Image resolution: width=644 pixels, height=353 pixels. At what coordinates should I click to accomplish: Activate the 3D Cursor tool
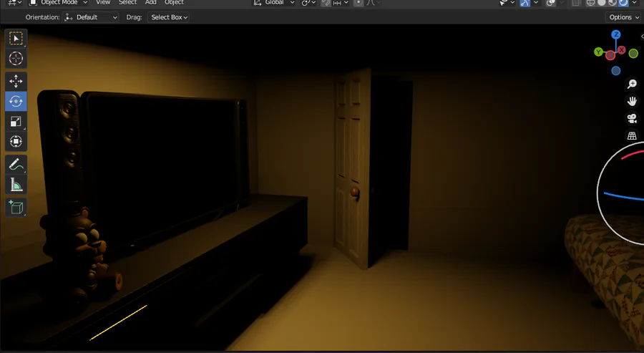click(16, 58)
